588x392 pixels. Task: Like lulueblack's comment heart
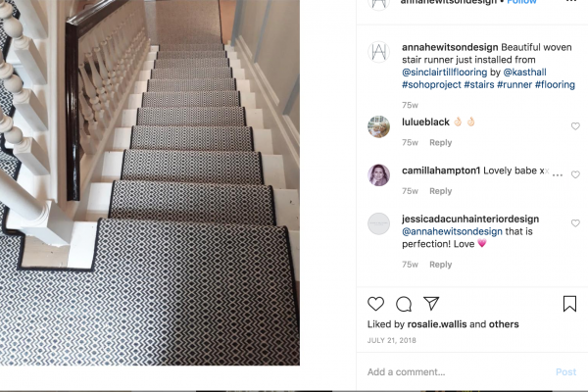click(x=575, y=126)
